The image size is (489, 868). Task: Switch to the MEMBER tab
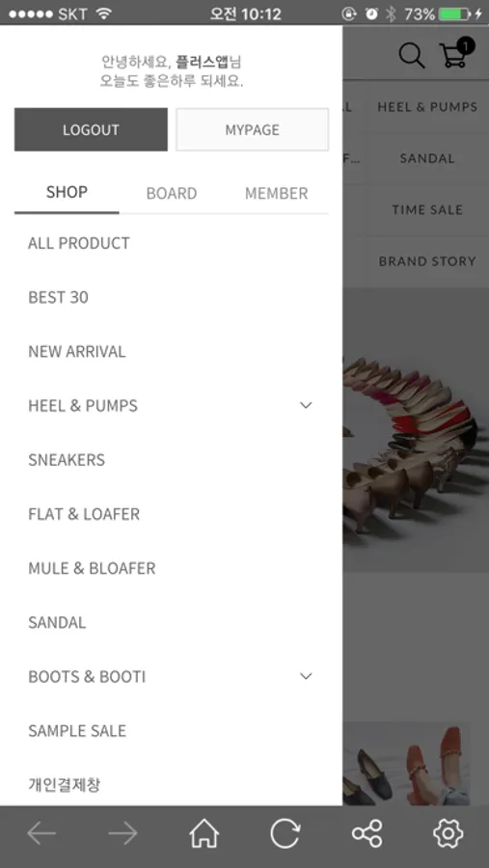click(x=277, y=193)
